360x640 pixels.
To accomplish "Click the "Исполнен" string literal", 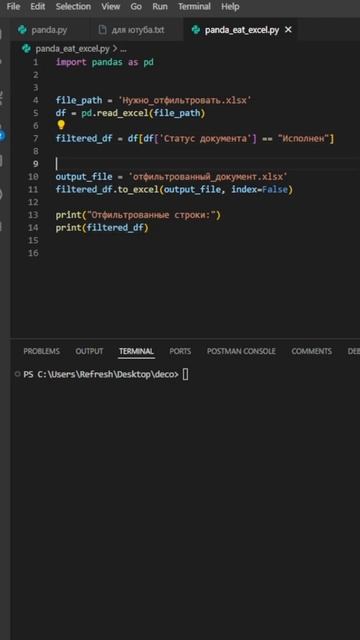I will coord(303,139).
